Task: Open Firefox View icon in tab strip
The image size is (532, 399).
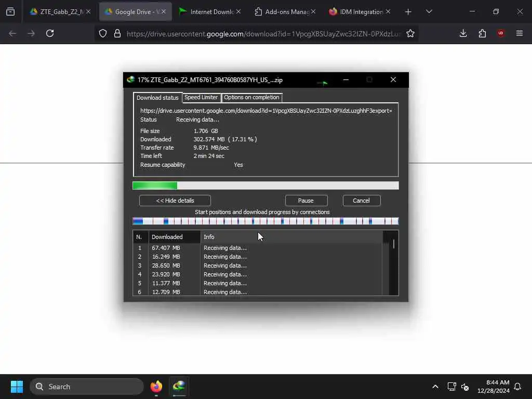Action: tap(10, 12)
